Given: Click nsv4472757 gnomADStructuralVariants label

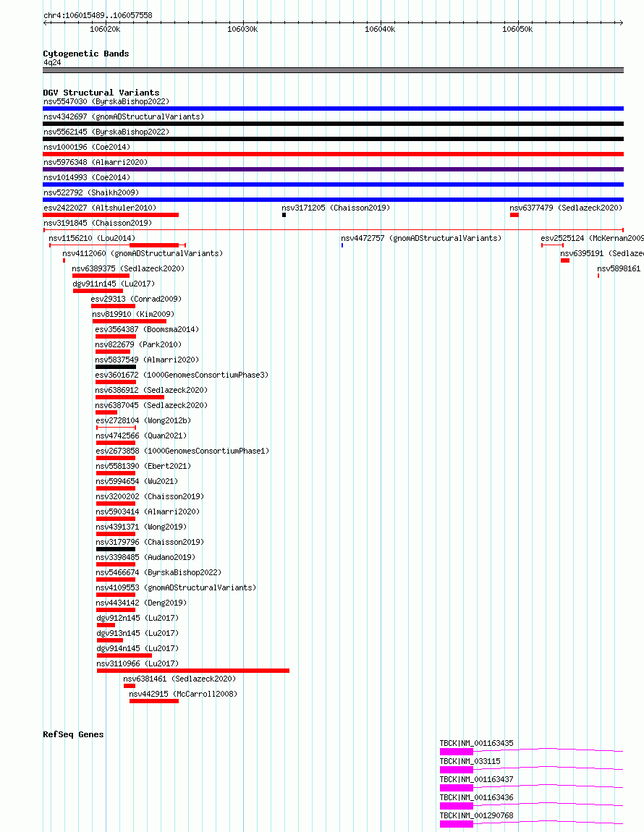Looking at the screenshot, I should pos(421,238).
